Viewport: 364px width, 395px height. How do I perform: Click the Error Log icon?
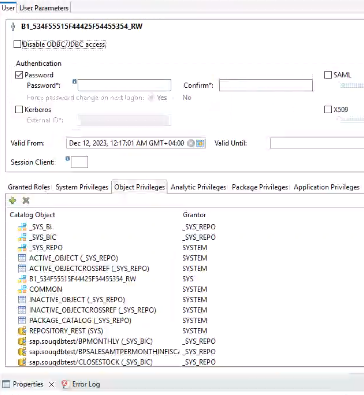(x=65, y=384)
